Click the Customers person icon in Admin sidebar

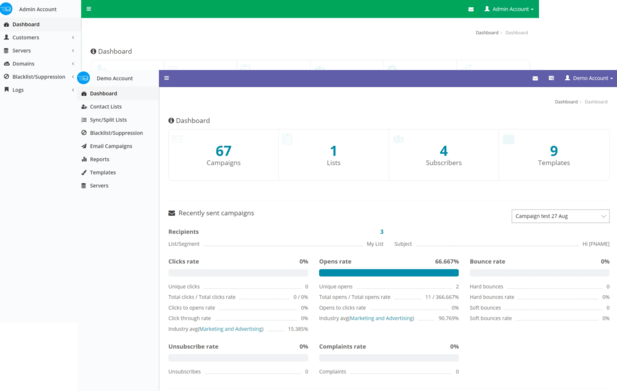[6, 37]
